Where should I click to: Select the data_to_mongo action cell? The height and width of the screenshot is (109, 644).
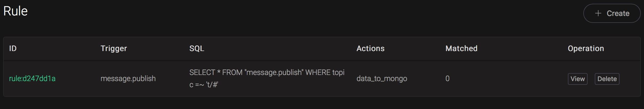(382, 79)
